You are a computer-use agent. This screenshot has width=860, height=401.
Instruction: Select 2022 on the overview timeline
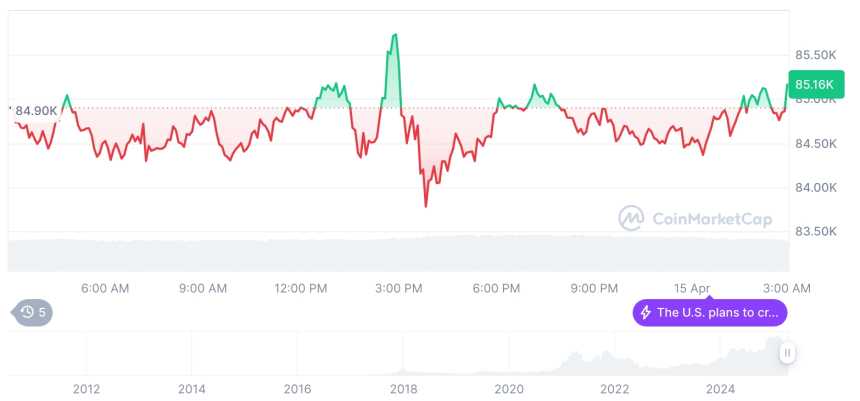[615, 389]
